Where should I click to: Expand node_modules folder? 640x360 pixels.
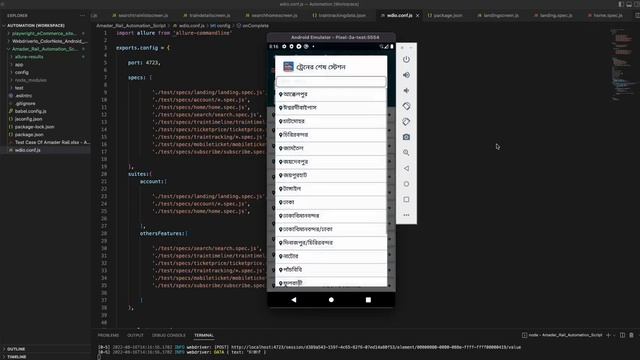point(30,80)
